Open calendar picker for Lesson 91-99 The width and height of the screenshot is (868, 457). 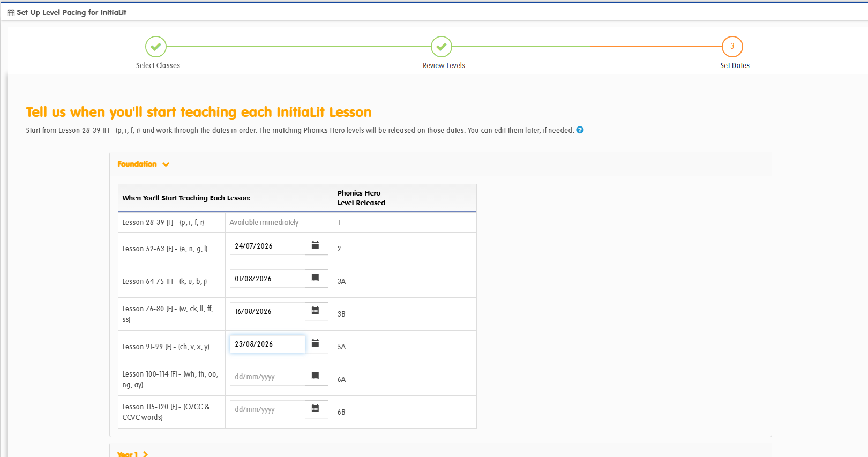[316, 344]
